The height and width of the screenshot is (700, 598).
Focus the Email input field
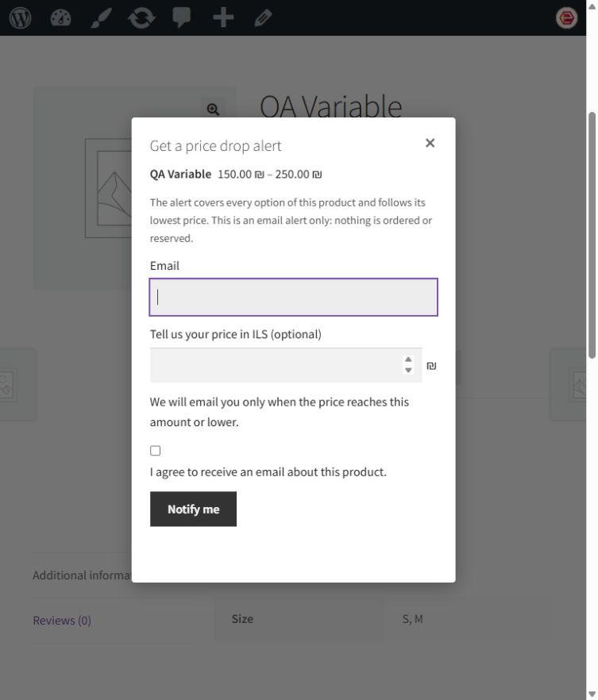pyautogui.click(x=293, y=298)
